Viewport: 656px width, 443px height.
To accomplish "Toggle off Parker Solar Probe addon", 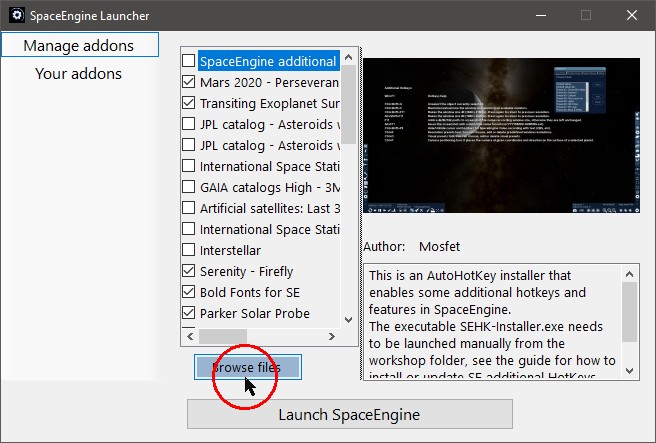I will 189,313.
